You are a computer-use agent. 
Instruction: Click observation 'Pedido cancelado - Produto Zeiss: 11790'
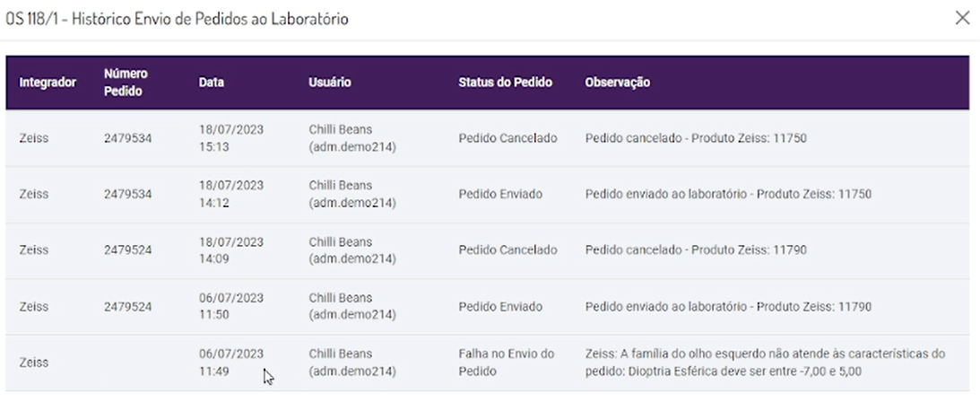pos(695,249)
